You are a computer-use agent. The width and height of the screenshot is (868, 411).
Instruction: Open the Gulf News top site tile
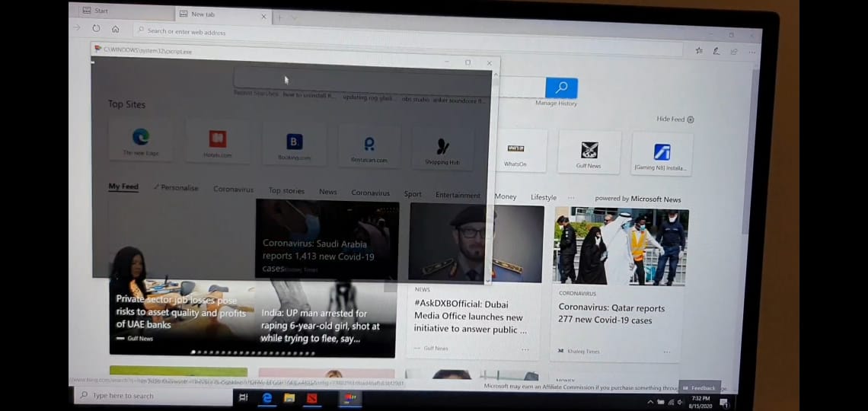[589, 153]
